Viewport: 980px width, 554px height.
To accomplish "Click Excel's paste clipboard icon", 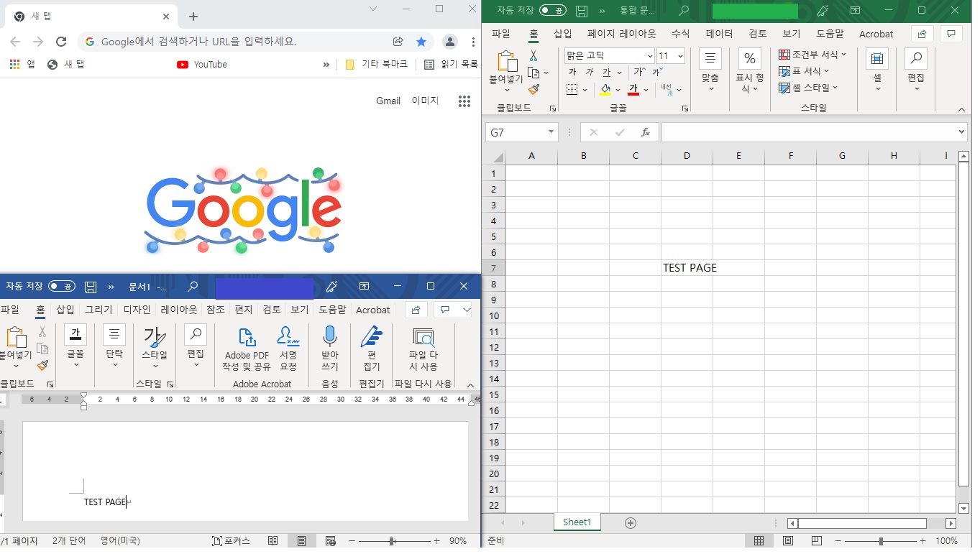I will click(x=508, y=63).
